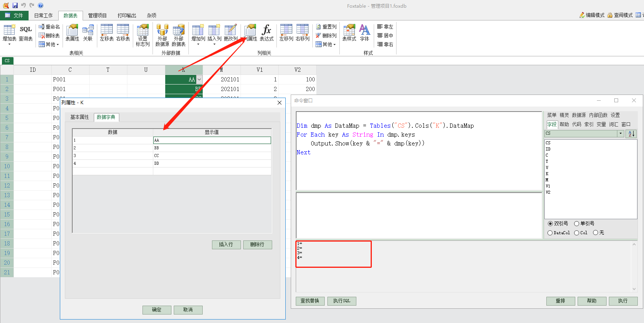Click 取消 to cancel column properties
Image resolution: width=644 pixels, height=323 pixels.
pos(188,310)
